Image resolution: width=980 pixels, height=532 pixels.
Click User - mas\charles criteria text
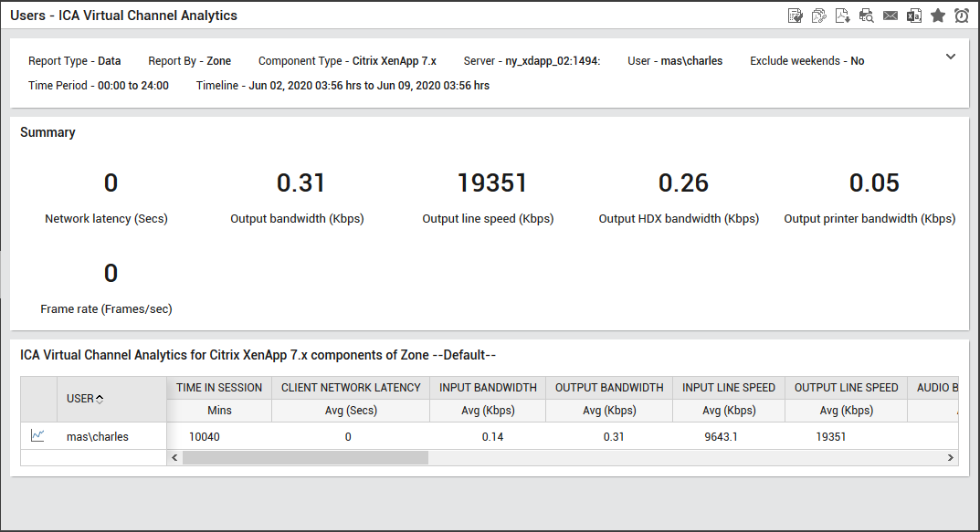click(675, 60)
